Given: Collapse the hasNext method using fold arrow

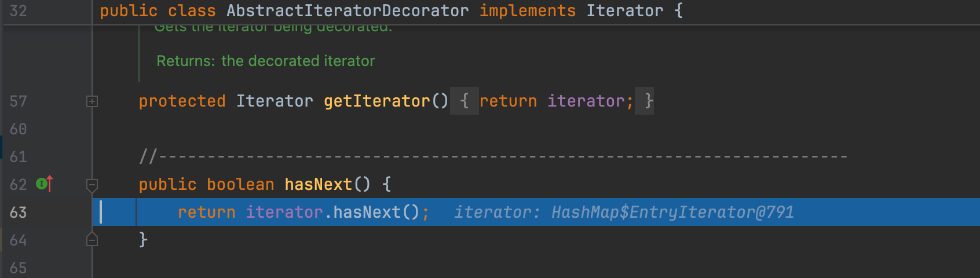Looking at the screenshot, I should 92,185.
